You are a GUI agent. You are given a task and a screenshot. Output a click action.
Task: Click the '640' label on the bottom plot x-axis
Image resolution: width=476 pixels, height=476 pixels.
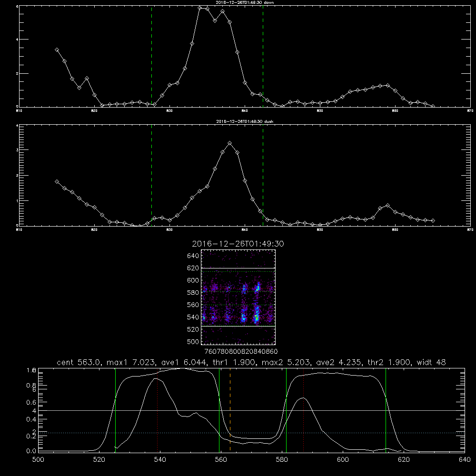click(465, 460)
